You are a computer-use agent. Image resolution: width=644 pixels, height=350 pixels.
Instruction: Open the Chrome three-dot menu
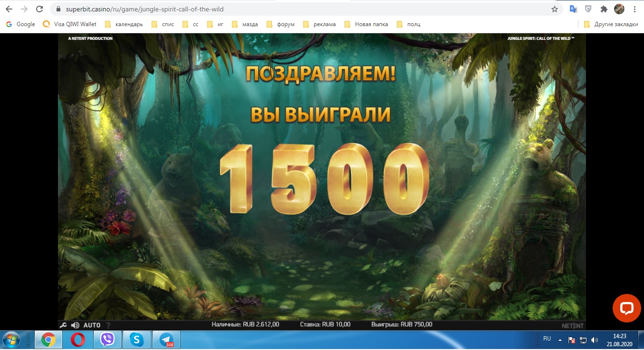[635, 9]
